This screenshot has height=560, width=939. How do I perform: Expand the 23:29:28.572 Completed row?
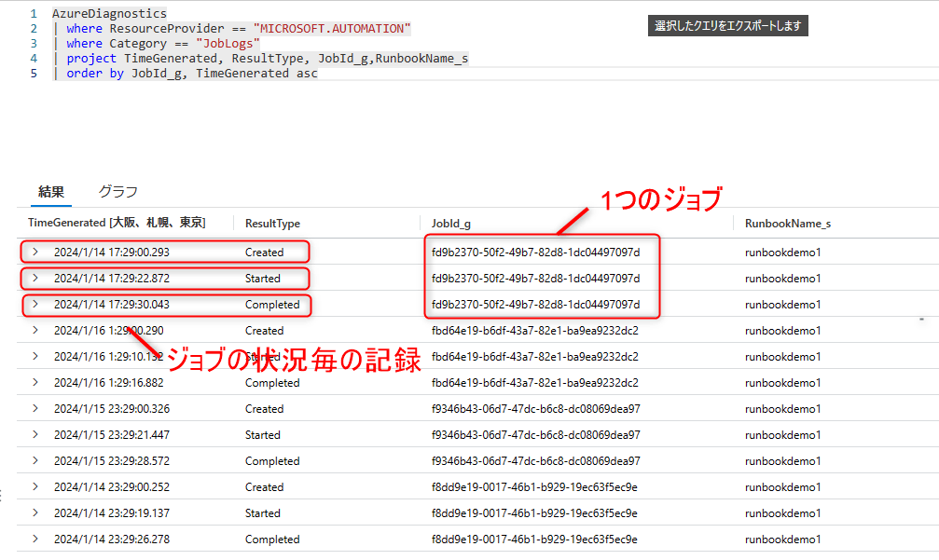(35, 460)
